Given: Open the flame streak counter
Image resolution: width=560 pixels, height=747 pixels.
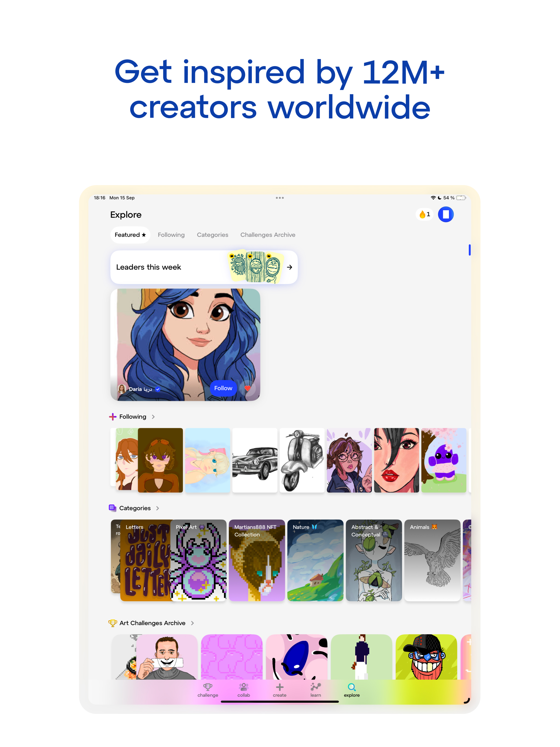Looking at the screenshot, I should 424,214.
